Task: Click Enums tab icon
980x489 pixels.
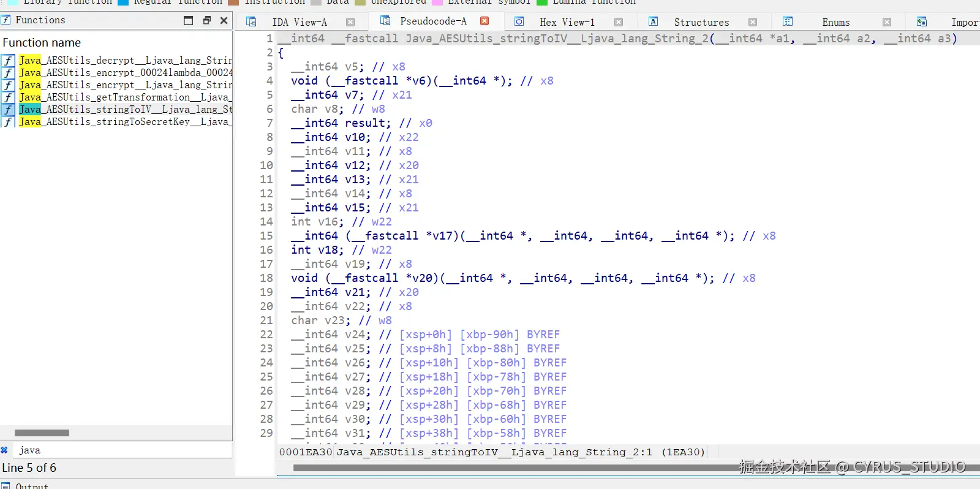Action: (788, 21)
